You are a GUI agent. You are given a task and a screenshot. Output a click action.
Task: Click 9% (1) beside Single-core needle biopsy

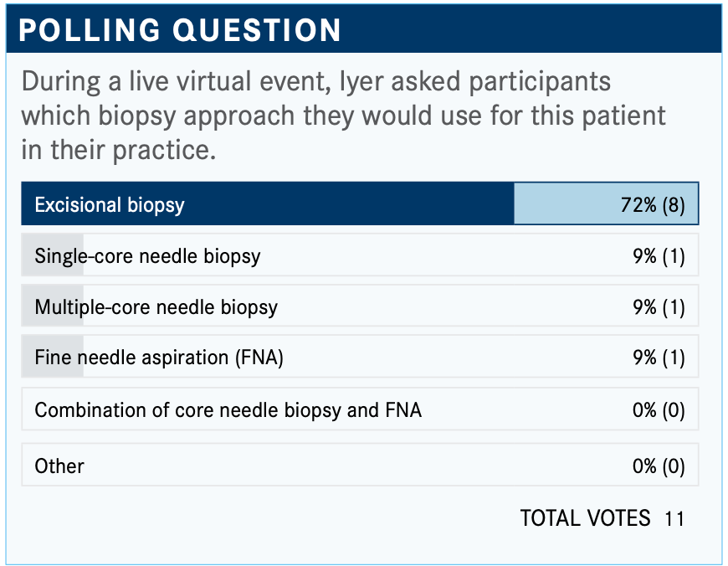tap(659, 256)
